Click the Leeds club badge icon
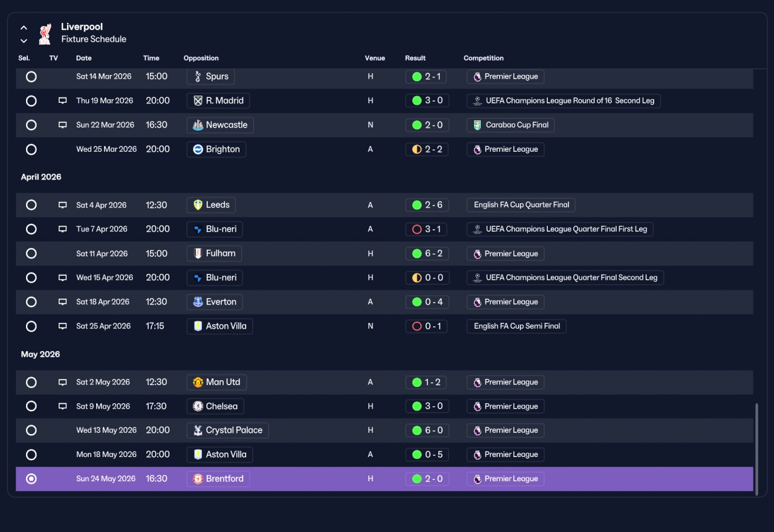This screenshot has height=532, width=774. point(198,205)
